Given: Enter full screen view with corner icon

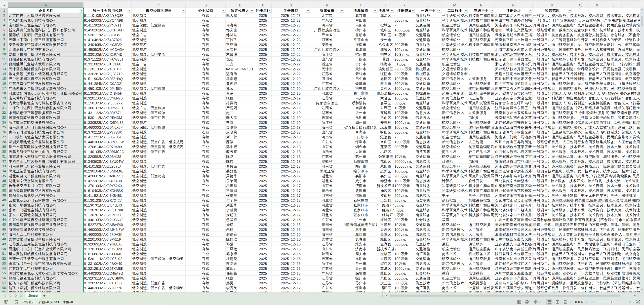Looking at the screenshot, I should point(638,302).
